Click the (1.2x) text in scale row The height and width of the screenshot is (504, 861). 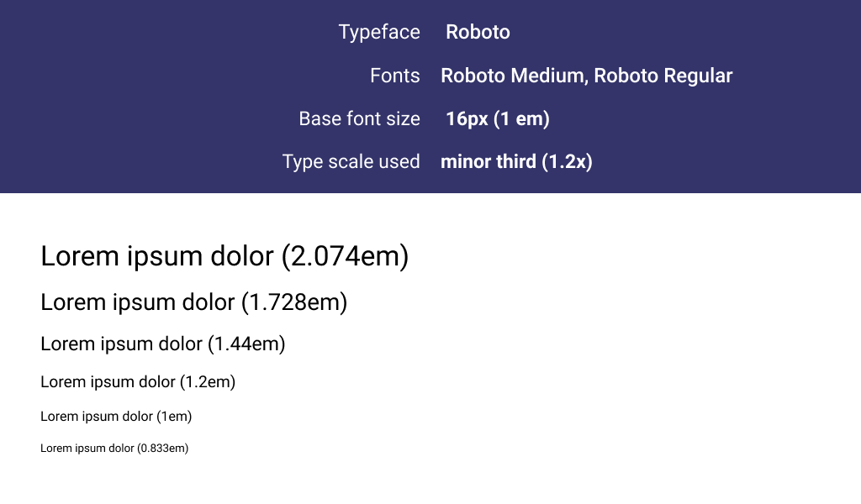tap(568, 162)
